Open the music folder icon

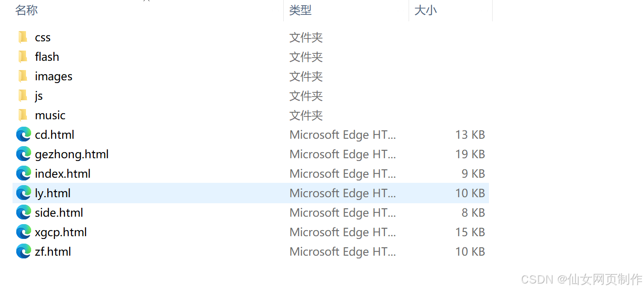pyautogui.click(x=23, y=115)
